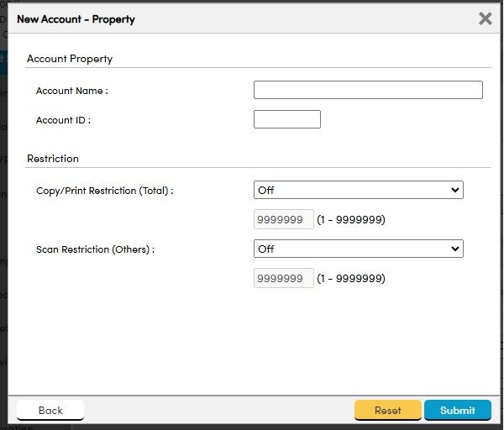The image size is (504, 430).
Task: Open the Copy/Print Restriction (Total) dropdown
Action: (x=358, y=191)
